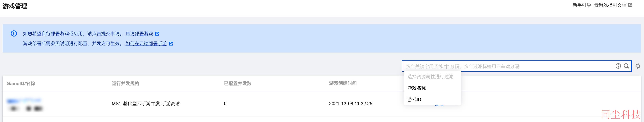Click the 运行并发规格 column header
The height and width of the screenshot is (122, 644).
coord(126,84)
